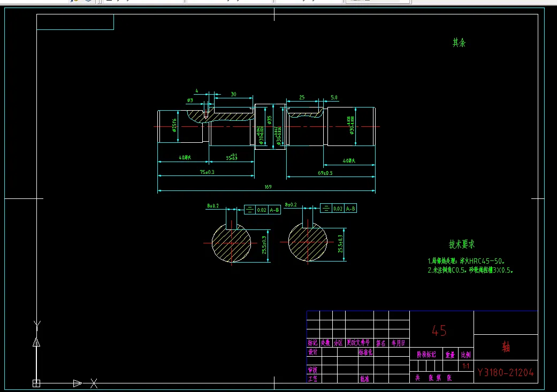The height and width of the screenshot is (392, 557).
Task: Click the 年月日 header cell
Action: pyautogui.click(x=398, y=343)
